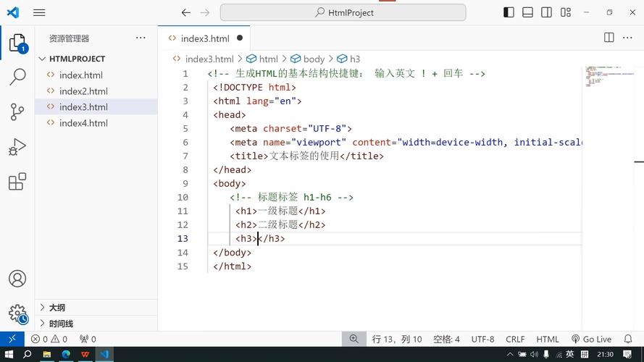
Task: Click line number 13 in the gutter
Action: click(x=183, y=238)
